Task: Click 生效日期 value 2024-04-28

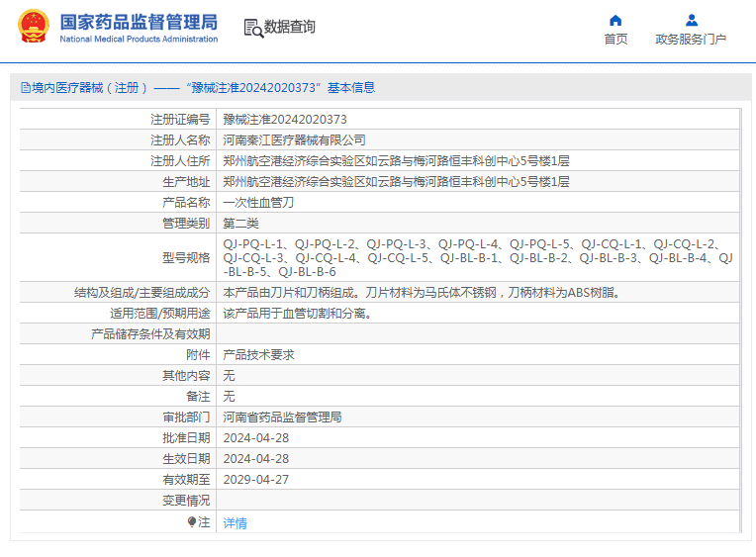Action: click(256, 459)
